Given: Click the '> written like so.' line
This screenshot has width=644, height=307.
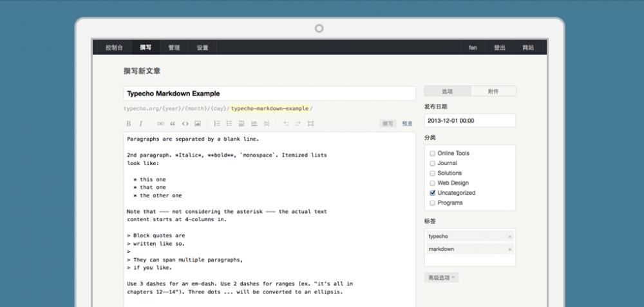Looking at the screenshot, I should (x=156, y=244).
